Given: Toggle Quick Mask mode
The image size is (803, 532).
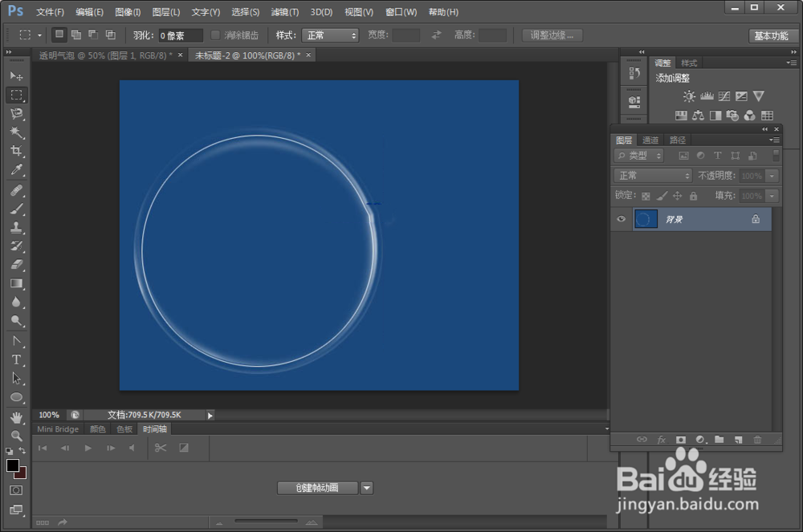Looking at the screenshot, I should tap(16, 490).
